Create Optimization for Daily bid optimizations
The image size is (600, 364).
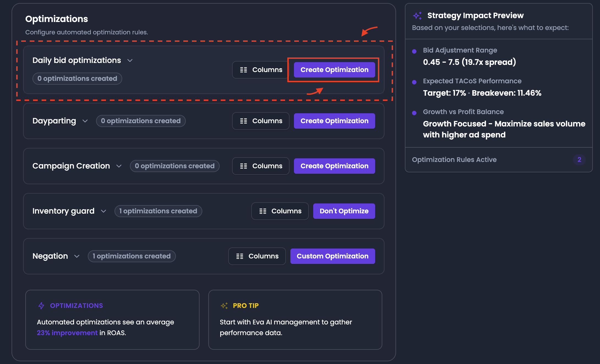click(x=334, y=70)
